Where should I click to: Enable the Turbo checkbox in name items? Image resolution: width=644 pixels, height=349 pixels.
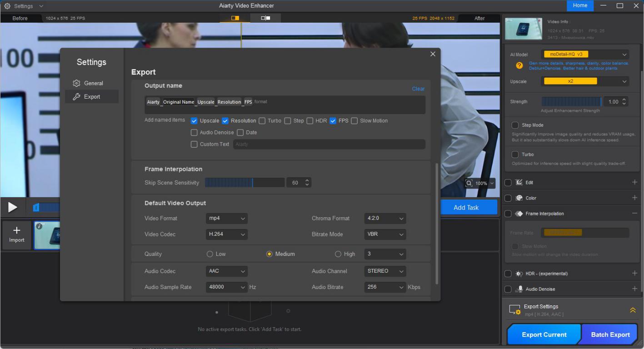(x=262, y=121)
